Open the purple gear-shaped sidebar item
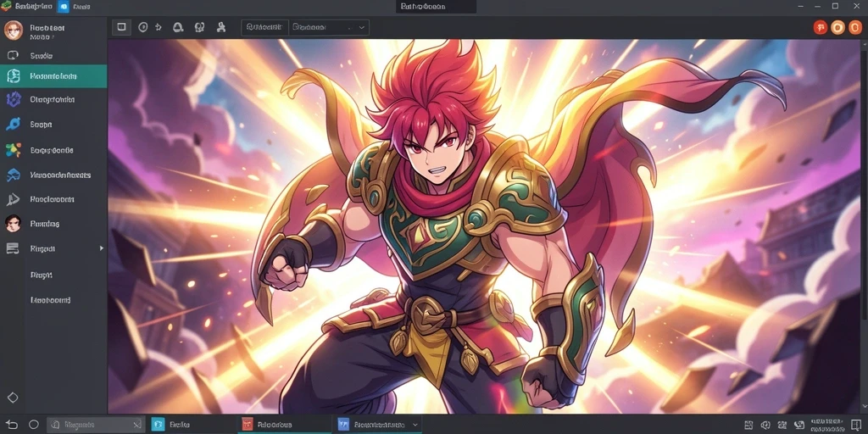Viewport: 868px width, 434px height. 14,100
